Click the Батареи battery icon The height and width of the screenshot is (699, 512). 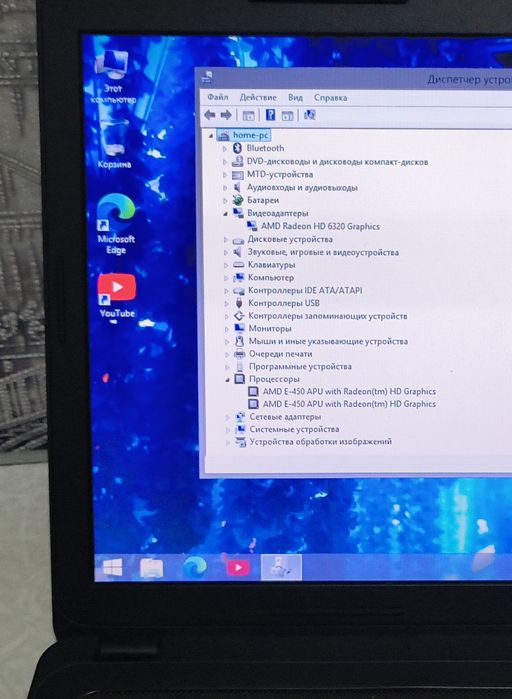pos(238,200)
